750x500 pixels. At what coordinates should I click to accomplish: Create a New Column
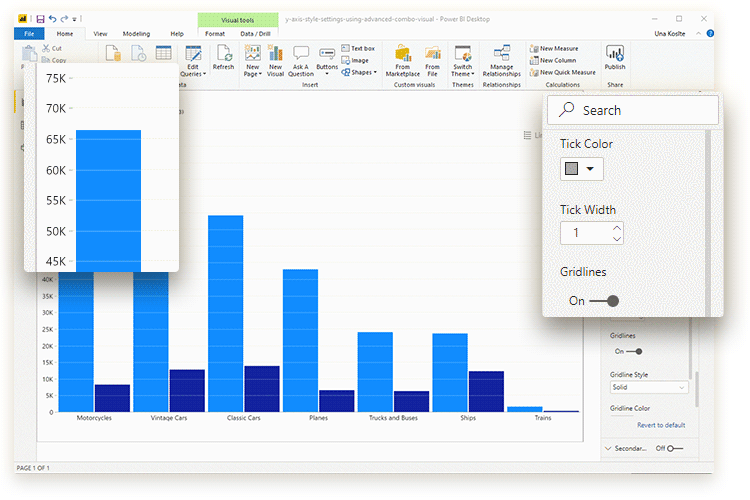click(553, 60)
